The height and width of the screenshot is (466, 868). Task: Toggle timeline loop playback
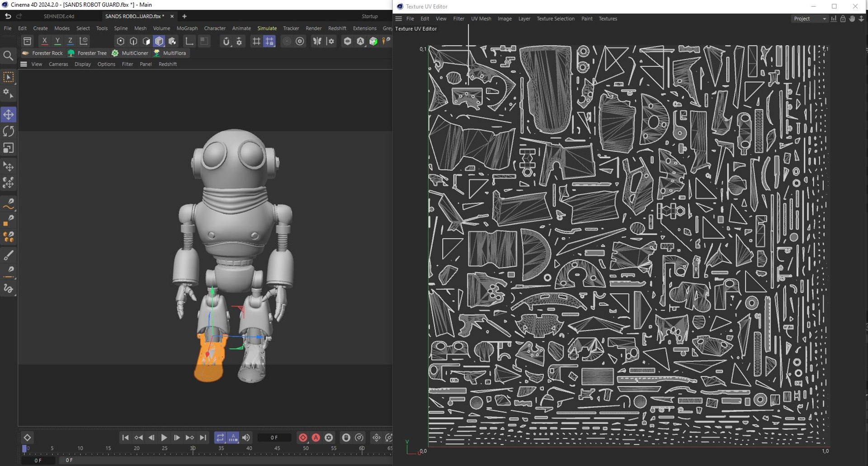coord(220,438)
